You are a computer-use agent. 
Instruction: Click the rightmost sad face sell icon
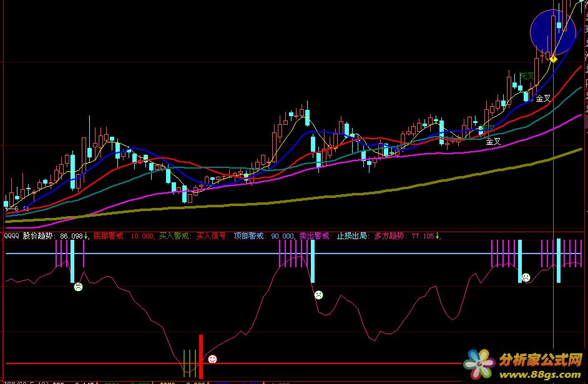point(526,277)
